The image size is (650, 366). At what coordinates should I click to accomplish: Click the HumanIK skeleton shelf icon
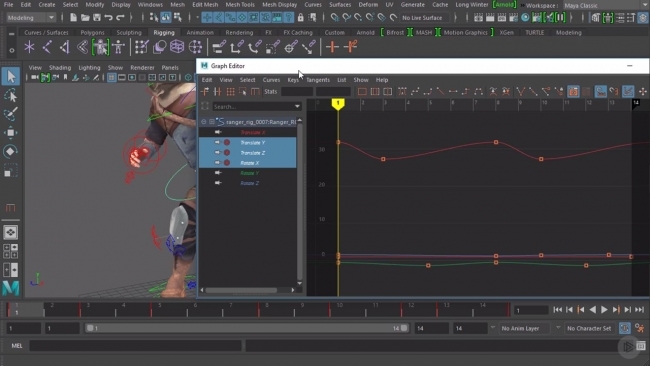pyautogui.click(x=119, y=47)
